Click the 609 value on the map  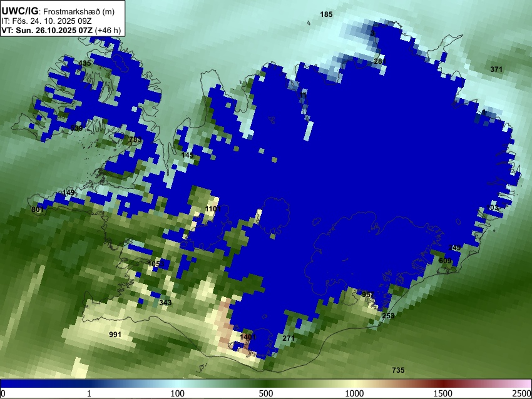click(445, 260)
